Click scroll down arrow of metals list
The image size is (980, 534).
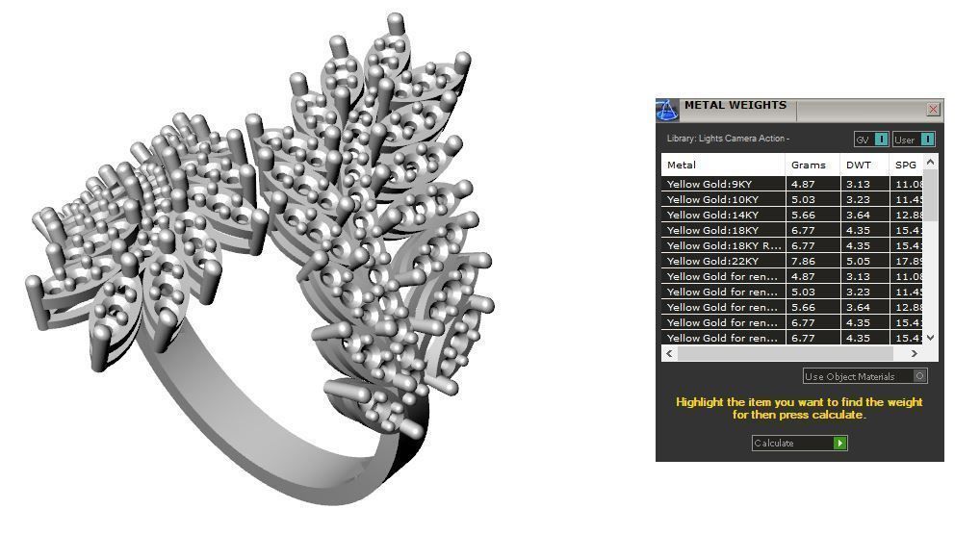pyautogui.click(x=930, y=338)
